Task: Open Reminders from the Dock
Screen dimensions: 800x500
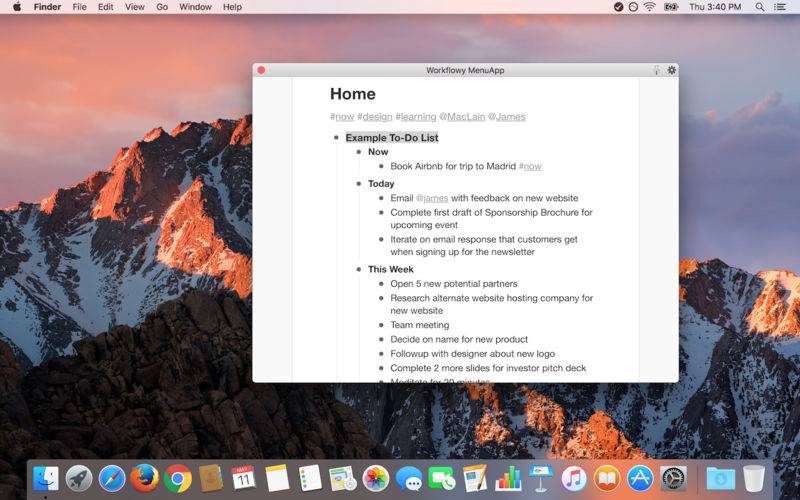Action: point(310,478)
